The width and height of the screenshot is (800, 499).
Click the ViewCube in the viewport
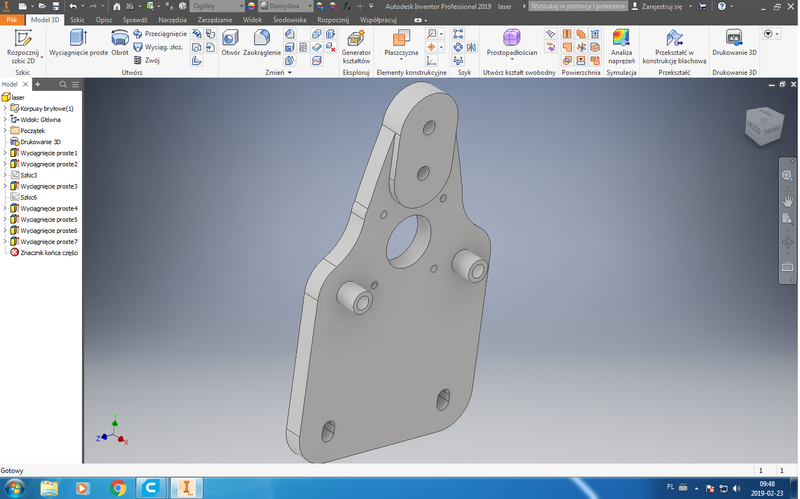click(763, 126)
